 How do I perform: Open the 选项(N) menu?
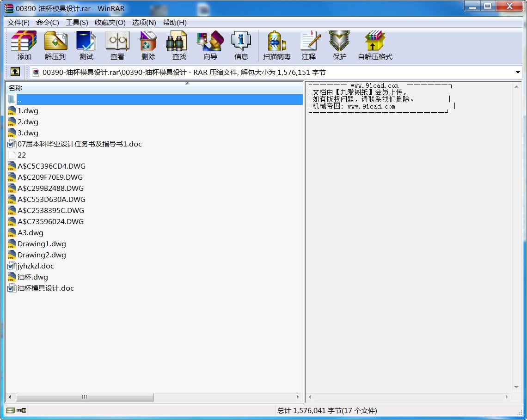click(x=144, y=23)
